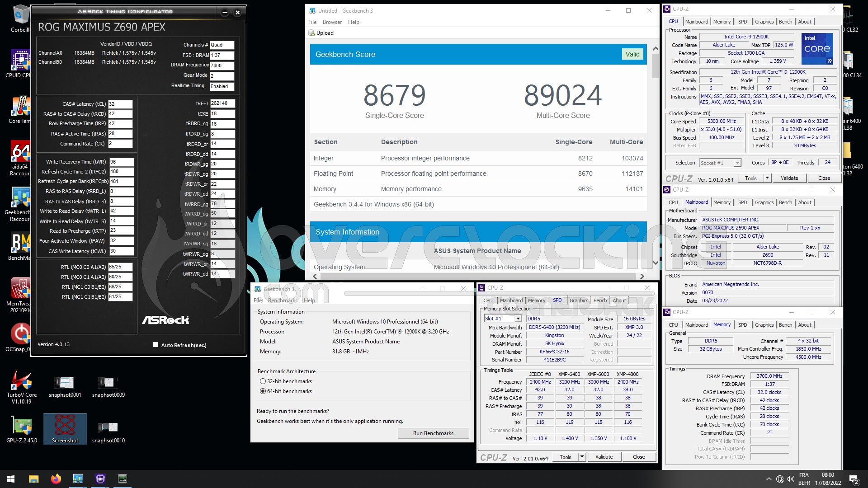This screenshot has height=488, width=868.
Task: Open the Socket #1 selection dropdown
Action: click(720, 163)
